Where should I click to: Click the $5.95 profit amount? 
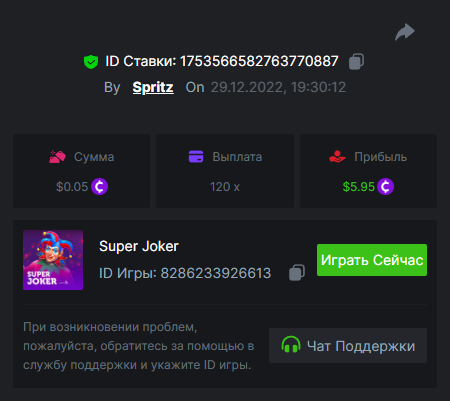pyautogui.click(x=359, y=187)
